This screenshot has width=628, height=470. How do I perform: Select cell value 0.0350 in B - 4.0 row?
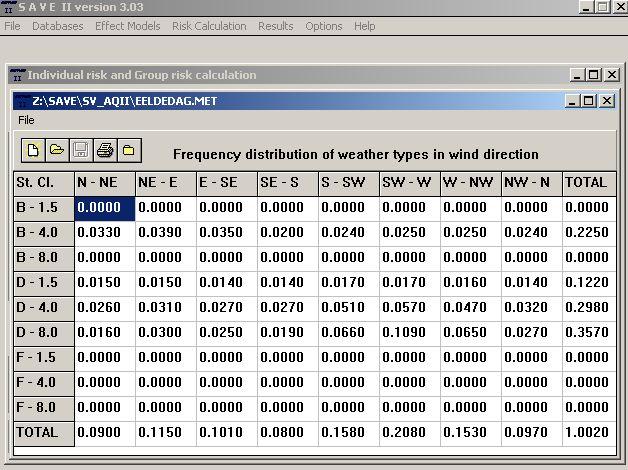(x=227, y=233)
